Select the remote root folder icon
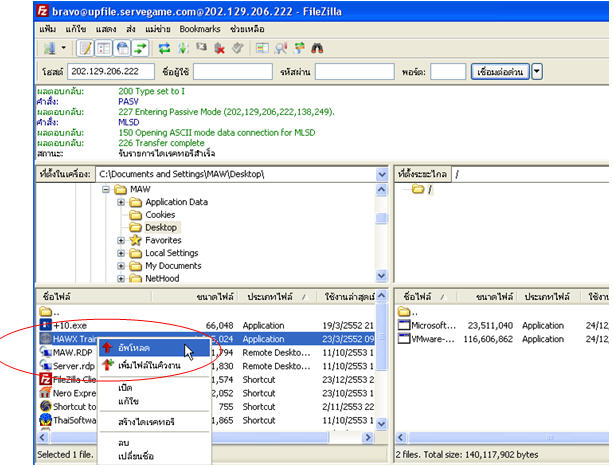 [418, 189]
